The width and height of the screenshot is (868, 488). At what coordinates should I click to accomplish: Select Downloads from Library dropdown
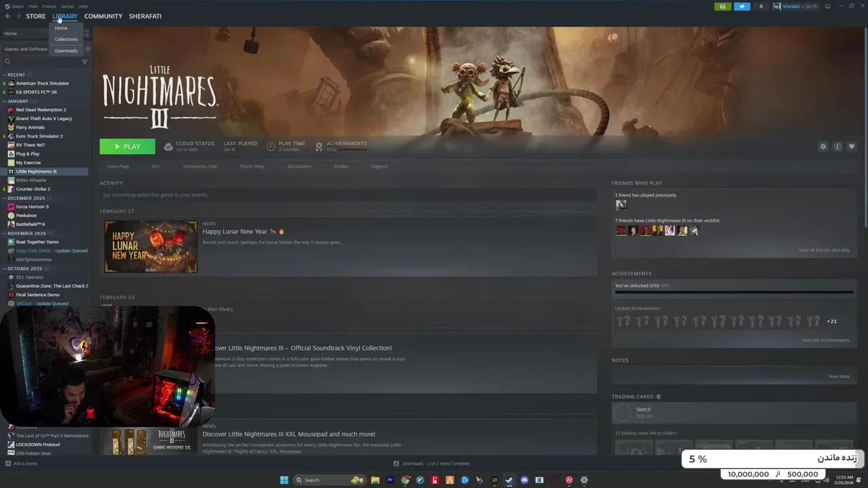pyautogui.click(x=66, y=51)
